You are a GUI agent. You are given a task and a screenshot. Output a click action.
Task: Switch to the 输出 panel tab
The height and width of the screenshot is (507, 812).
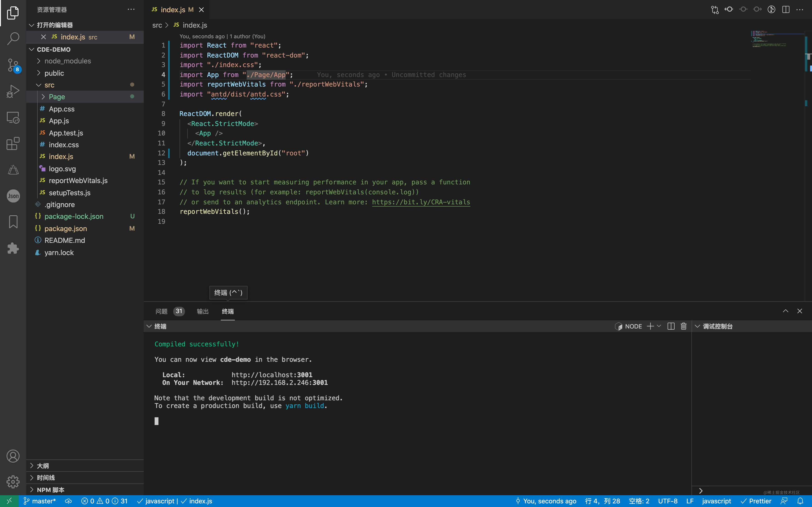202,311
